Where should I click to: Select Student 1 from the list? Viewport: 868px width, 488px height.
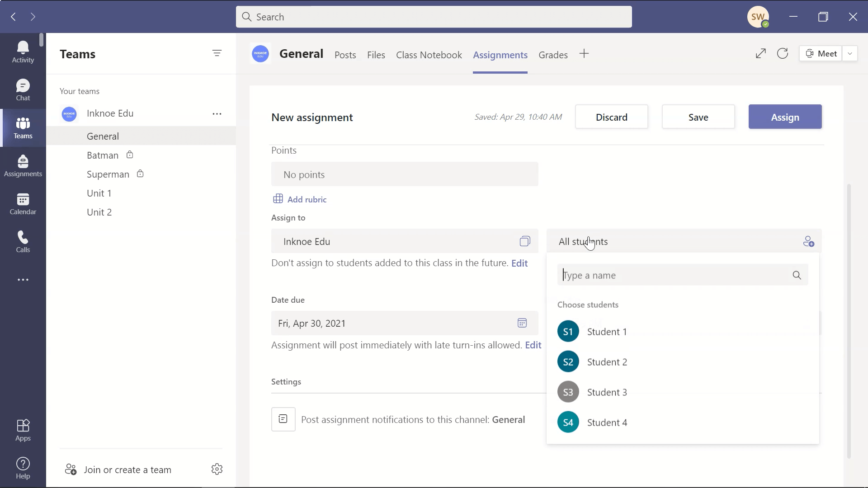click(608, 331)
